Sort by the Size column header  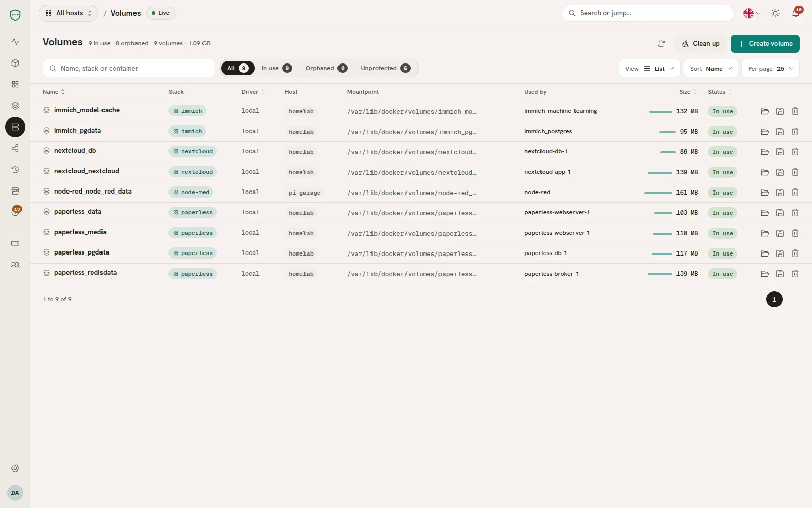point(688,92)
